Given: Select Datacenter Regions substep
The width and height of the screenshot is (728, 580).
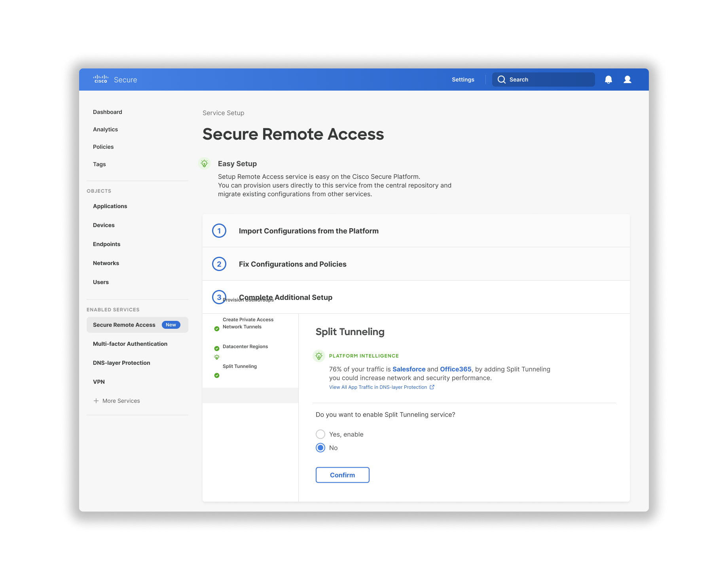Looking at the screenshot, I should [245, 347].
